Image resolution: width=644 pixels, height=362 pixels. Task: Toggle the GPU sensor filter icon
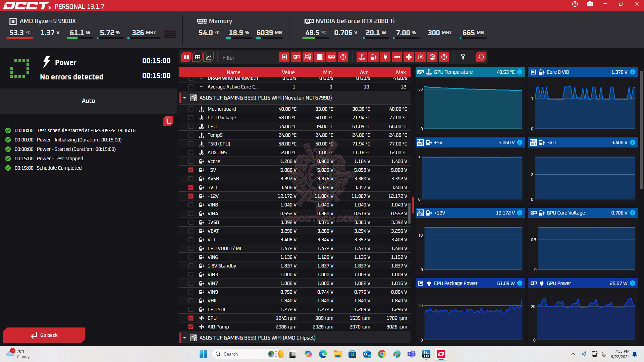296,57
